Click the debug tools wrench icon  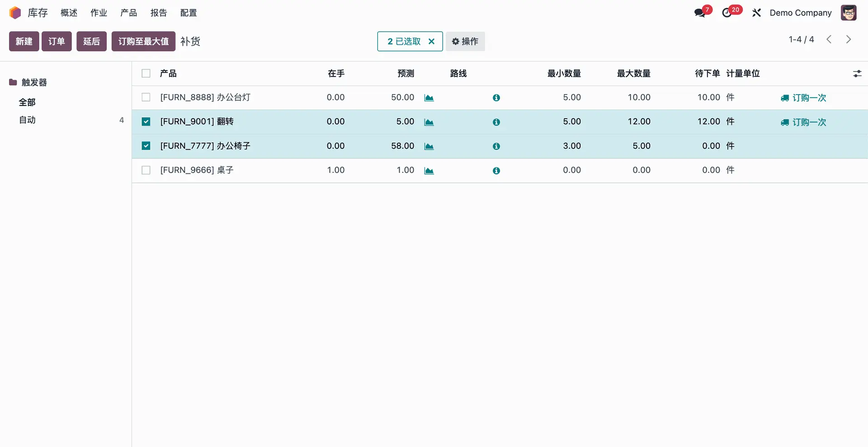click(x=756, y=13)
